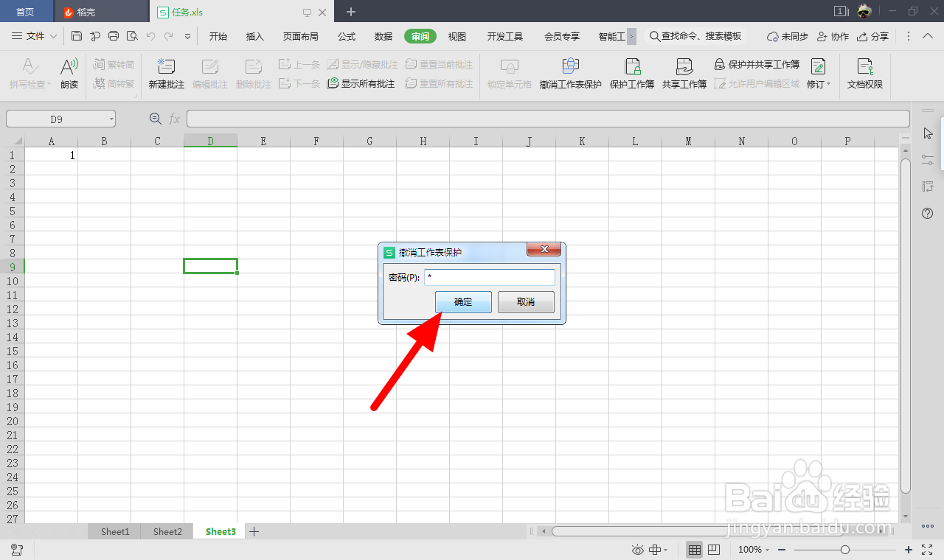
Task: Switch to Sheet2 tab
Action: click(x=167, y=531)
